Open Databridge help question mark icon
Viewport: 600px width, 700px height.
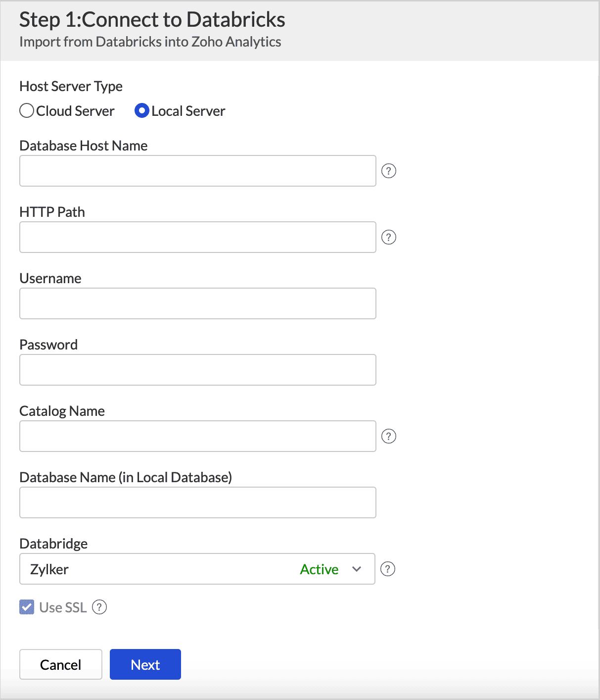(388, 569)
